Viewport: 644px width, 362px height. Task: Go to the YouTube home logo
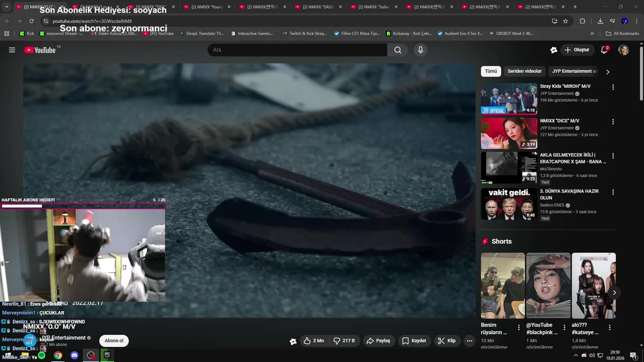coord(40,50)
